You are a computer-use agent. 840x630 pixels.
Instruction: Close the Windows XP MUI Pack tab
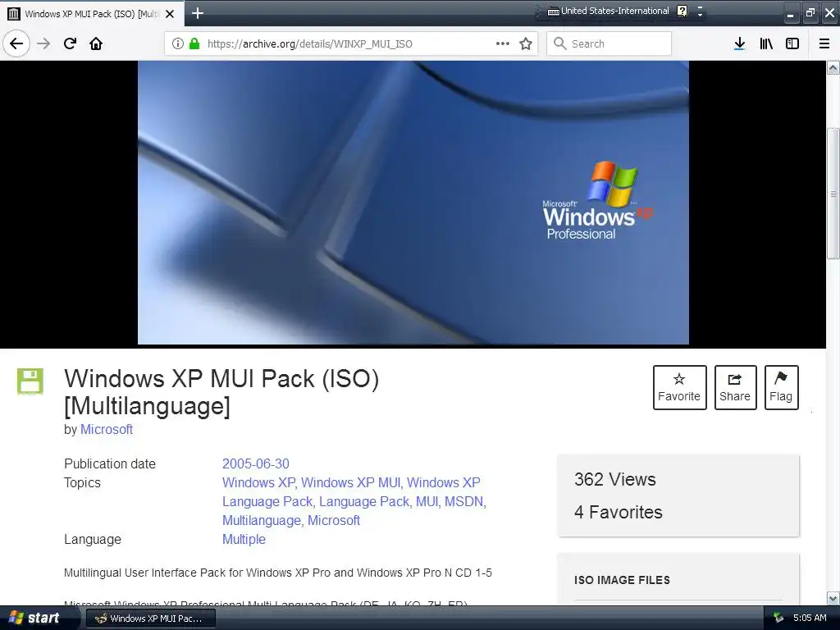pos(170,14)
